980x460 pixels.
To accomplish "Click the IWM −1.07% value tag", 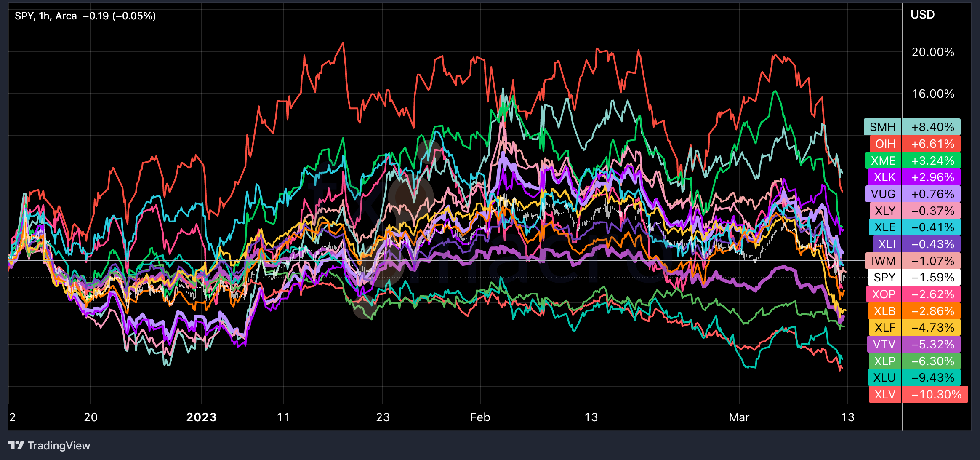I will point(931,261).
